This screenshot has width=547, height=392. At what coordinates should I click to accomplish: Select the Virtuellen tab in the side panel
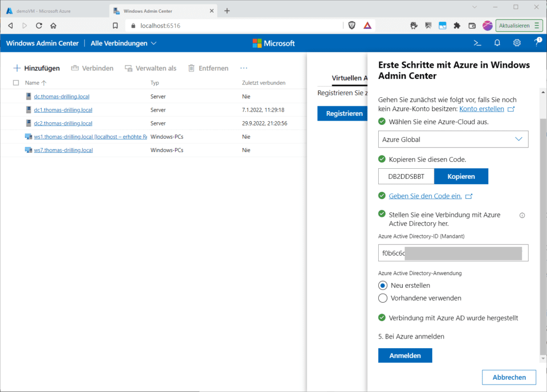tap(349, 78)
